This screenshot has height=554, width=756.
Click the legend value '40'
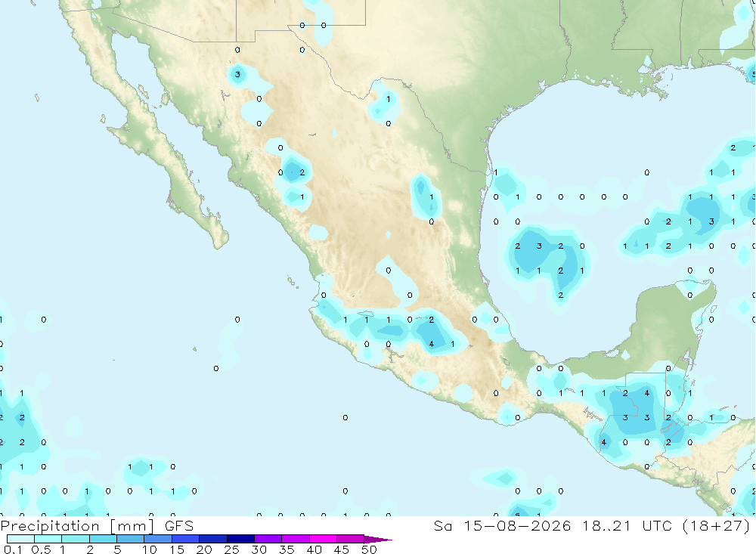[314, 549]
